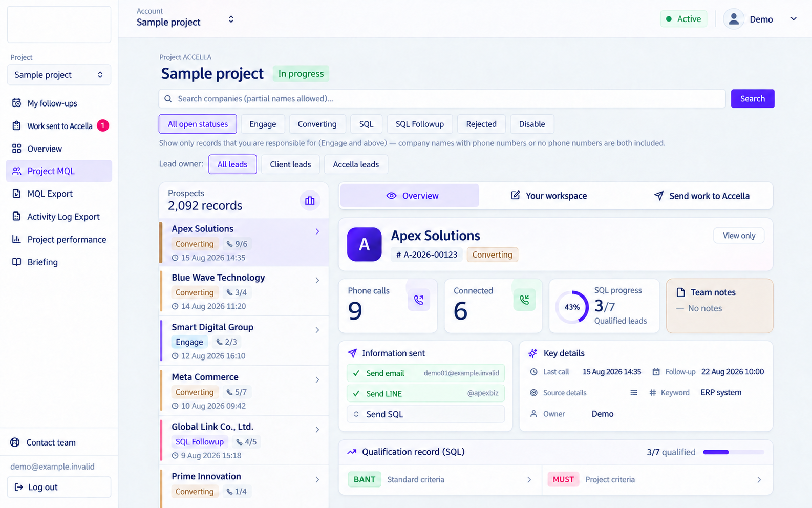812x508 pixels.
Task: Click the Search companies input field
Action: click(442, 99)
